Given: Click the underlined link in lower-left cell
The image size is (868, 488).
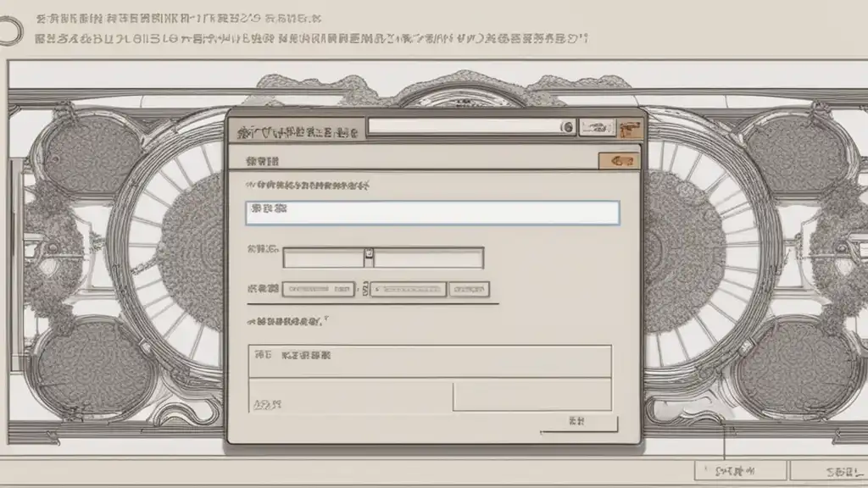Looking at the screenshot, I should click(267, 405).
